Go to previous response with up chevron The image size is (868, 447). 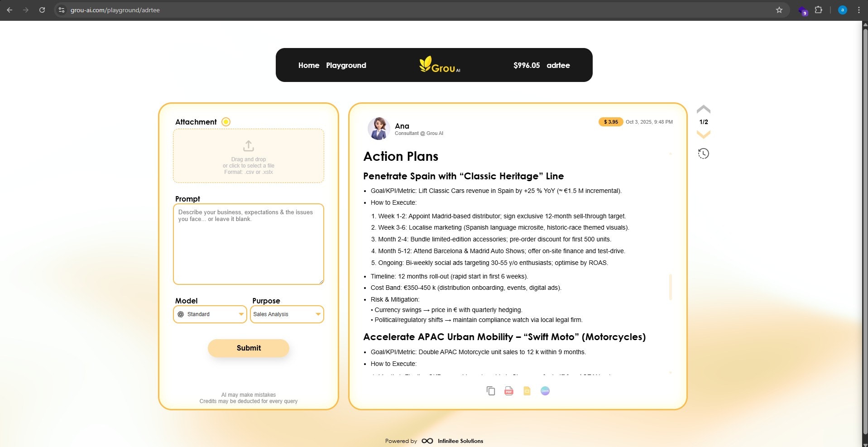pos(703,109)
